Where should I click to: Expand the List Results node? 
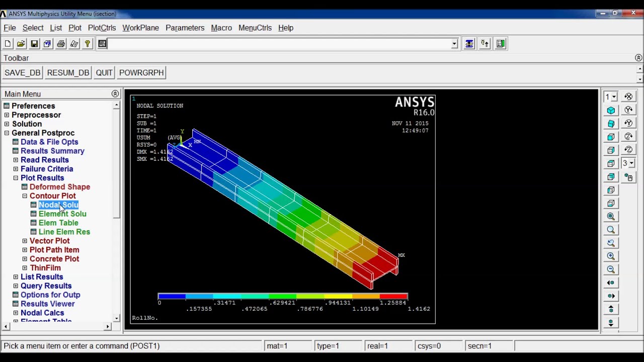(16, 277)
